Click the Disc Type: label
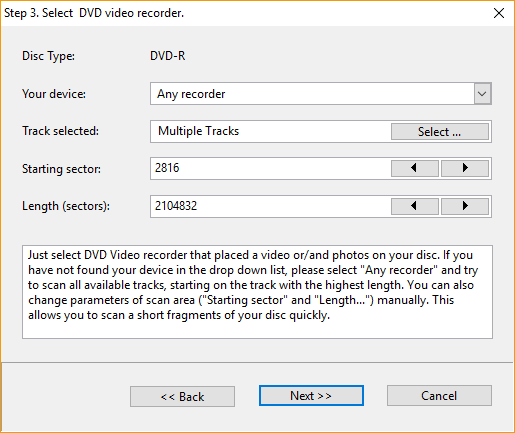This screenshot has height=433, width=515. coord(48,56)
